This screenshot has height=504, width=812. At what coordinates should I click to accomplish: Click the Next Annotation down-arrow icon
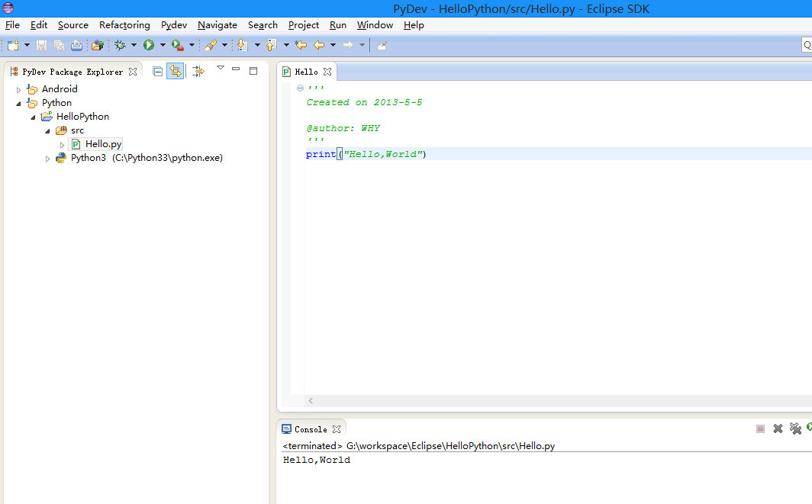(242, 46)
